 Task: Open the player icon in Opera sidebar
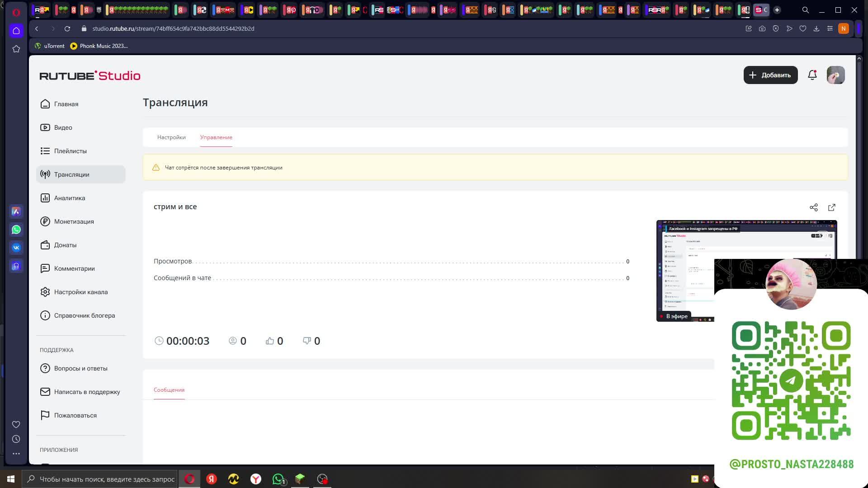(16, 266)
